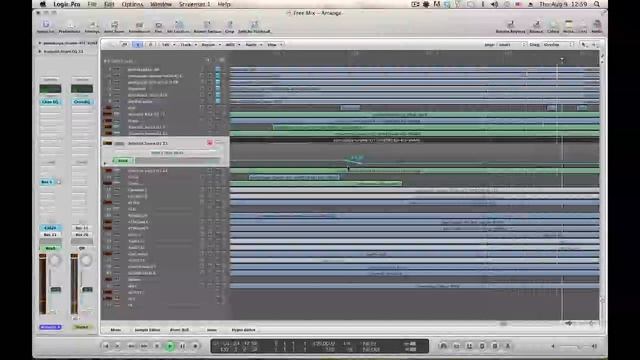
Task: Click the Pause button in transport
Action: pyautogui.click(x=182, y=346)
